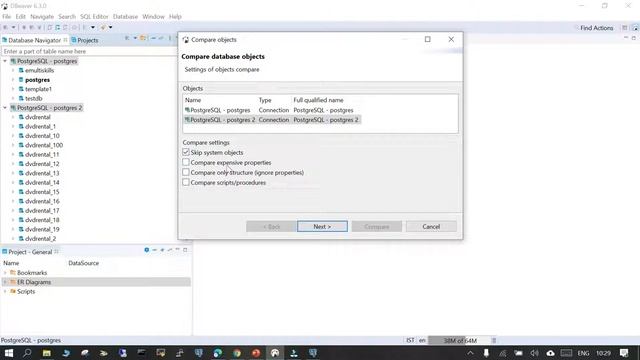
Task: Select the dvdrental_2 database item
Action: (40, 239)
